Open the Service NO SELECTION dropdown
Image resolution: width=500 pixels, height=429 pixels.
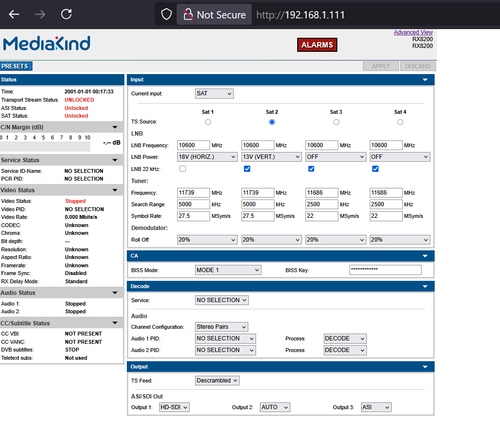pyautogui.click(x=222, y=300)
